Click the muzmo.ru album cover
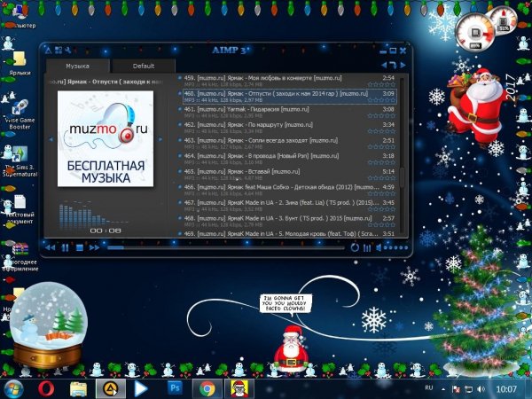Viewport: 532px width, 399px height. pyautogui.click(x=106, y=138)
